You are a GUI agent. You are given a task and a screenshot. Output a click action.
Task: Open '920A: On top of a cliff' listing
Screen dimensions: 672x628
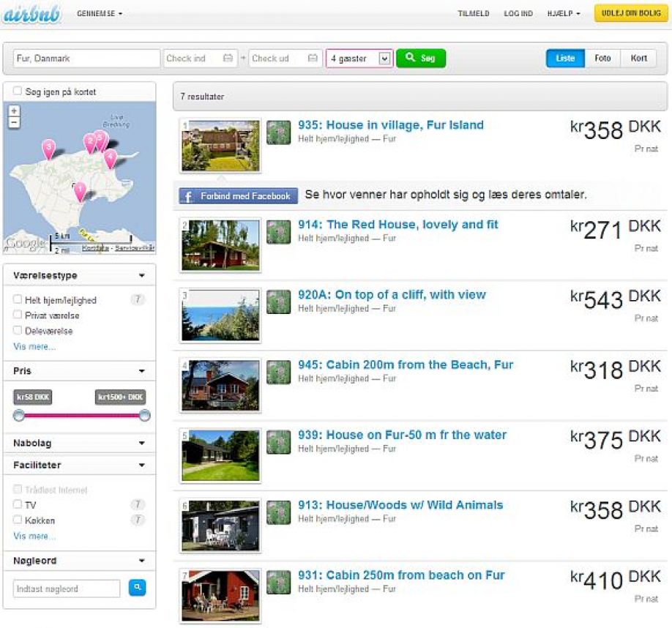pos(392,295)
